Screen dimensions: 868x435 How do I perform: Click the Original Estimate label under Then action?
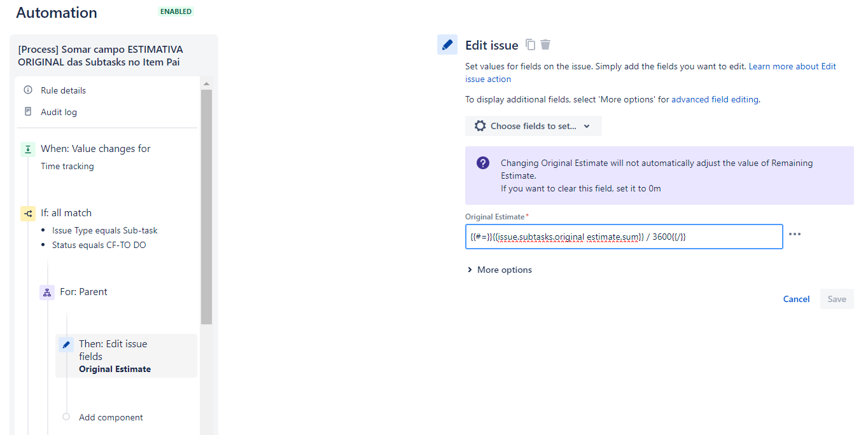115,369
